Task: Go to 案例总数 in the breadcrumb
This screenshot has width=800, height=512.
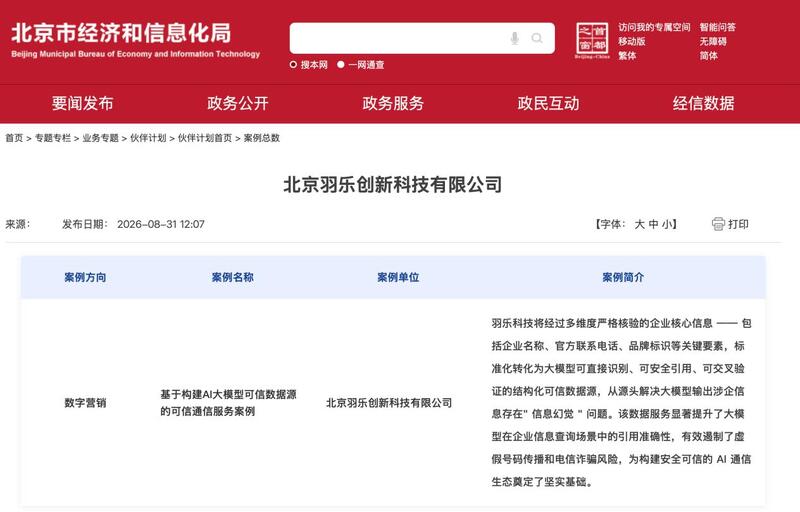Action: coord(262,138)
